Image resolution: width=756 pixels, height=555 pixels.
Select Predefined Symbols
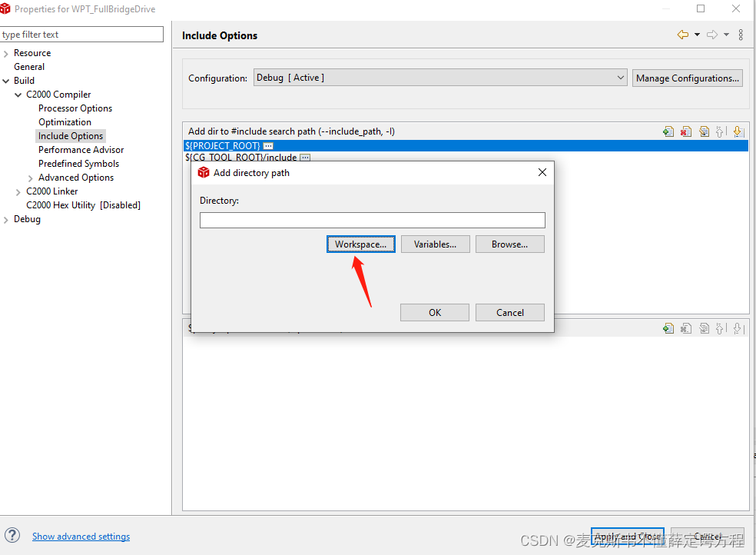(x=78, y=164)
